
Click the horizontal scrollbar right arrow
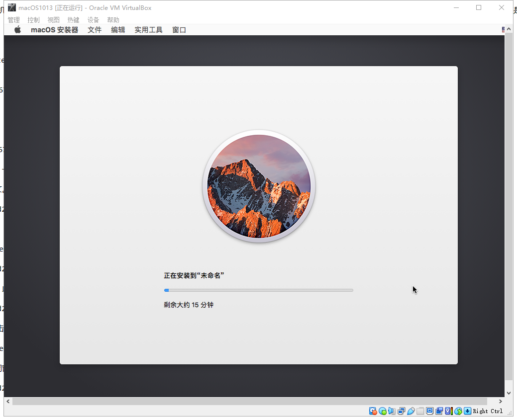501,401
